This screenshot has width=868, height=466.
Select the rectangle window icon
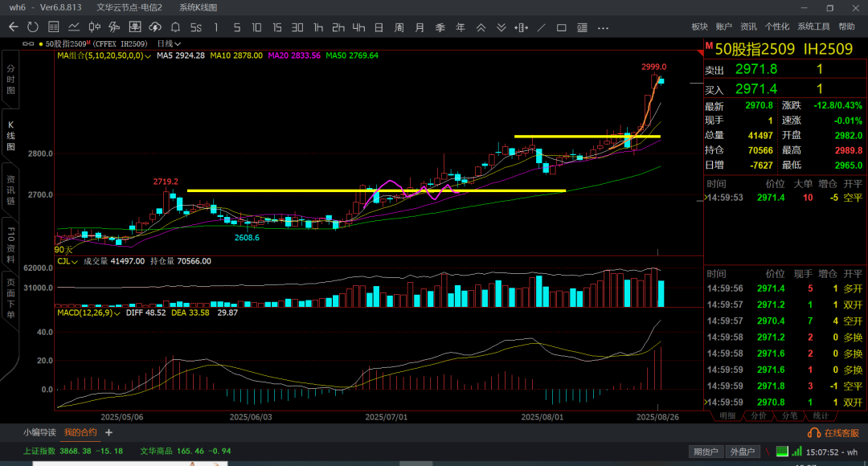(561, 27)
